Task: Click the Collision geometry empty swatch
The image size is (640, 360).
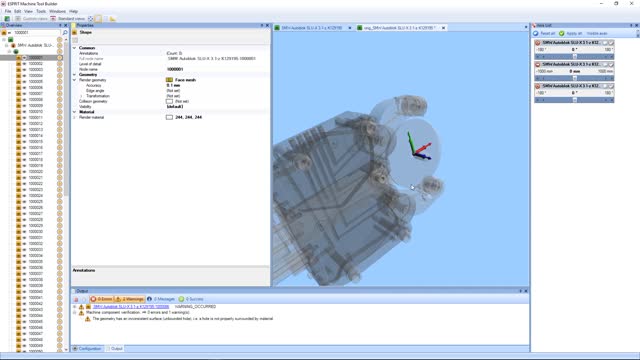Action: tap(169, 101)
